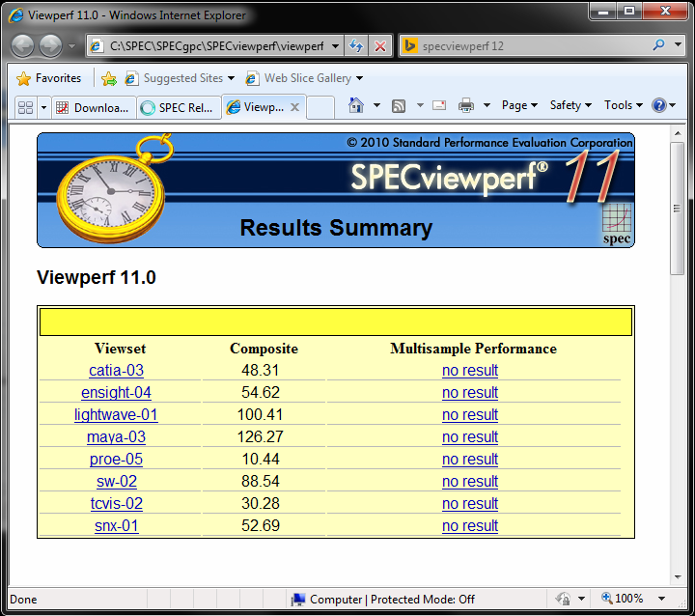Run search with the magnifier icon
Screen dimensions: 695x616
[658, 44]
